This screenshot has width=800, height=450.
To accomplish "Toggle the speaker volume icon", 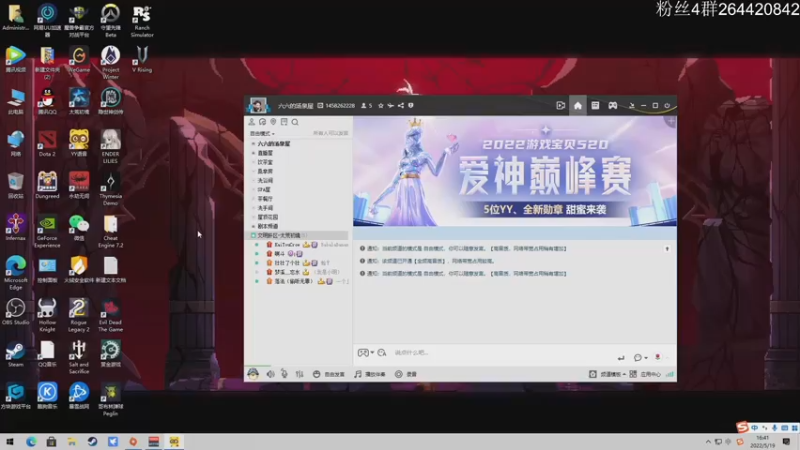I will (270, 374).
